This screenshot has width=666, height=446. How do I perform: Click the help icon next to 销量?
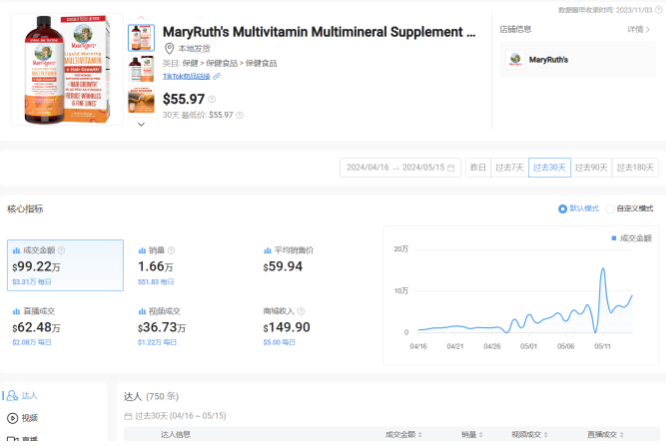(x=171, y=251)
